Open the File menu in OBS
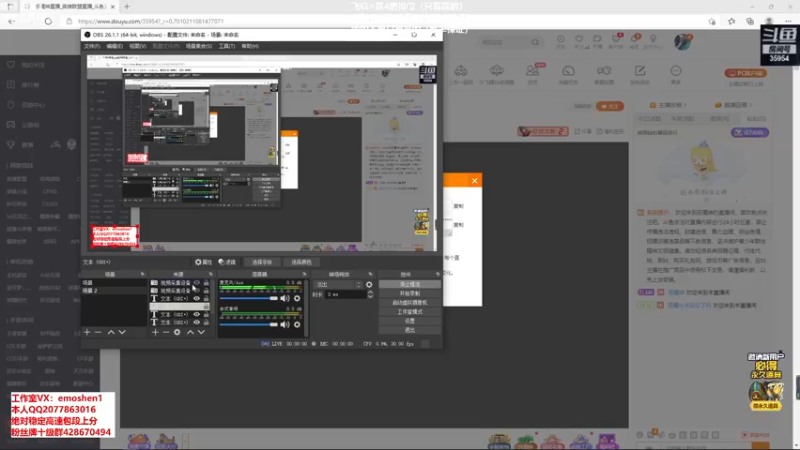The width and height of the screenshot is (800, 450). point(92,46)
